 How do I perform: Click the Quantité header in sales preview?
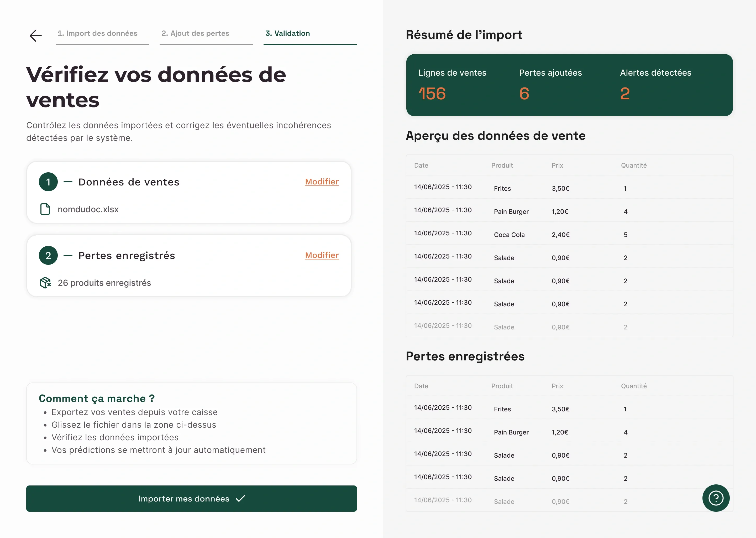633,165
